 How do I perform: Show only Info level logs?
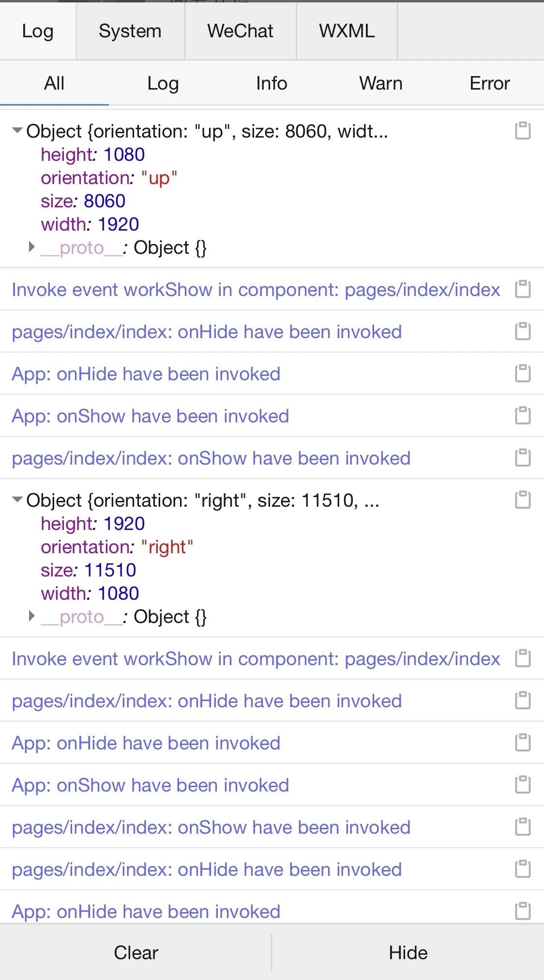click(272, 83)
